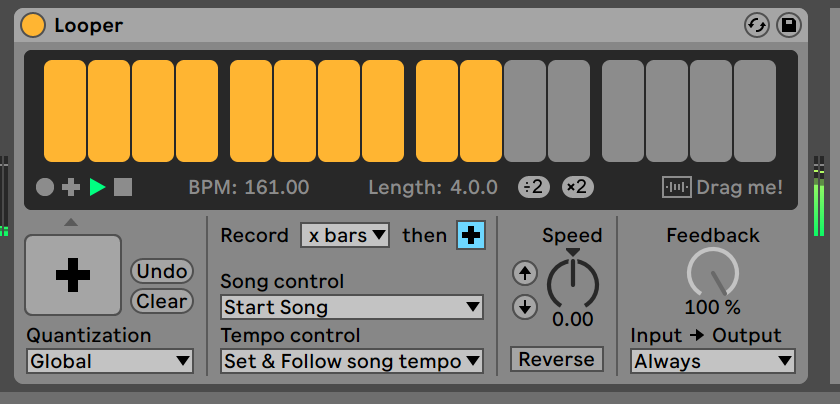Click the Speed up arrow button
840x404 pixels.
(x=524, y=273)
